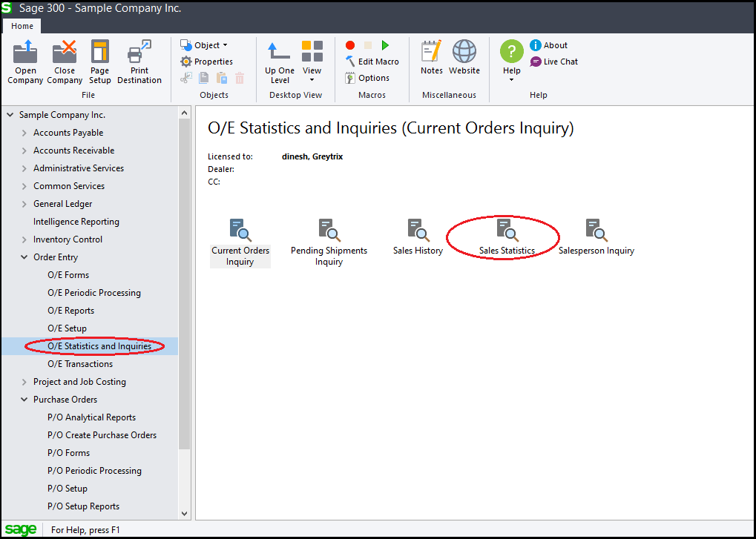The height and width of the screenshot is (539, 756).
Task: Click the Close Company icon
Action: [65, 52]
